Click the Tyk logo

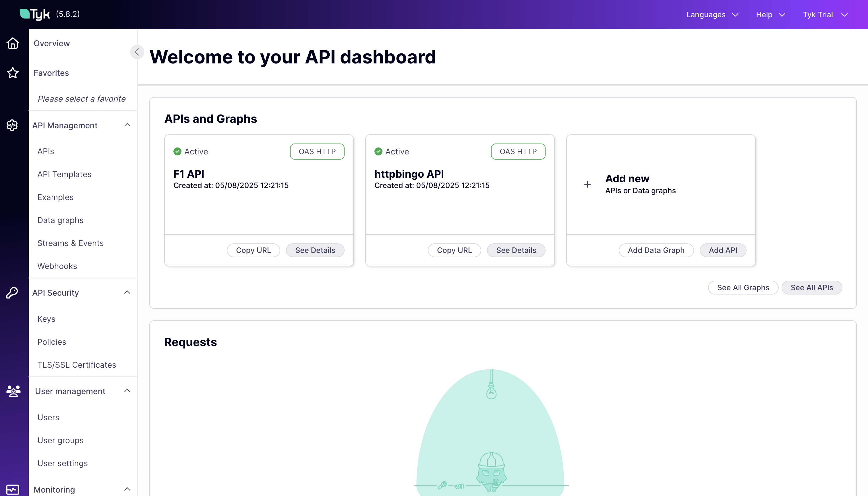[x=35, y=14]
